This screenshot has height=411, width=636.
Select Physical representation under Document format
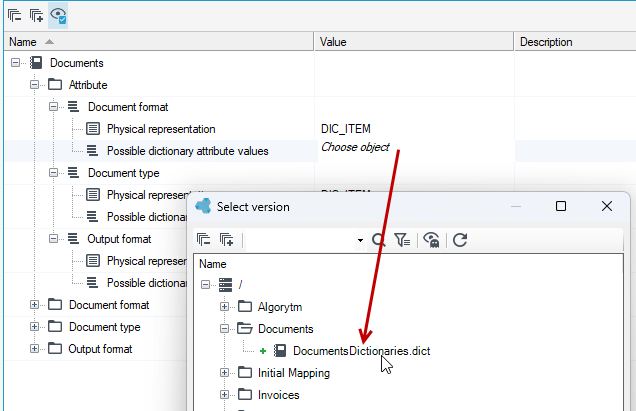[161, 129]
